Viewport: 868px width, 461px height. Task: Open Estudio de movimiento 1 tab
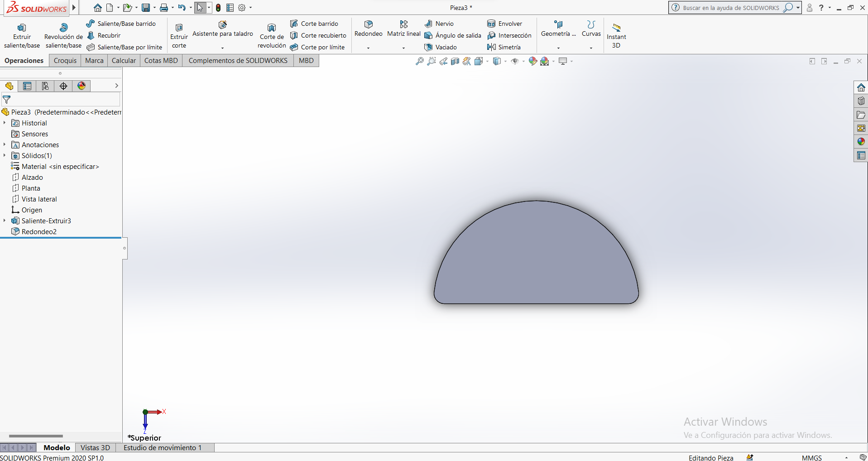tap(163, 447)
